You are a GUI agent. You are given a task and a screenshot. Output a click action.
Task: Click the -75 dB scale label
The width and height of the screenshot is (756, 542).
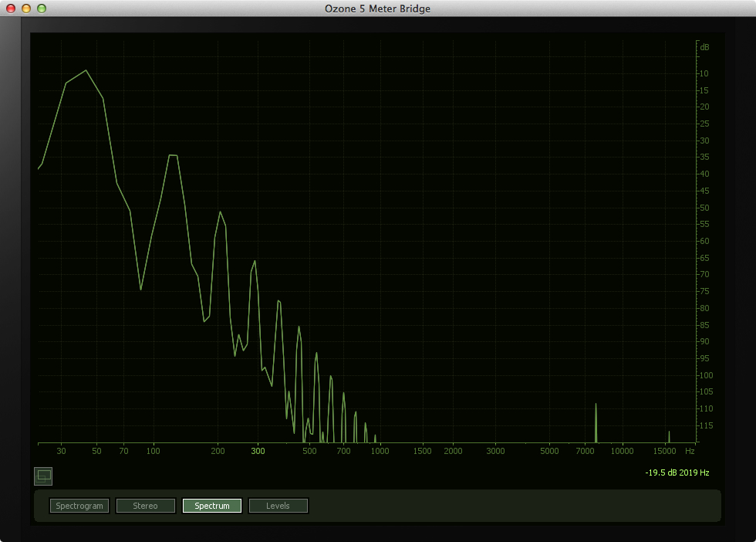(703, 291)
